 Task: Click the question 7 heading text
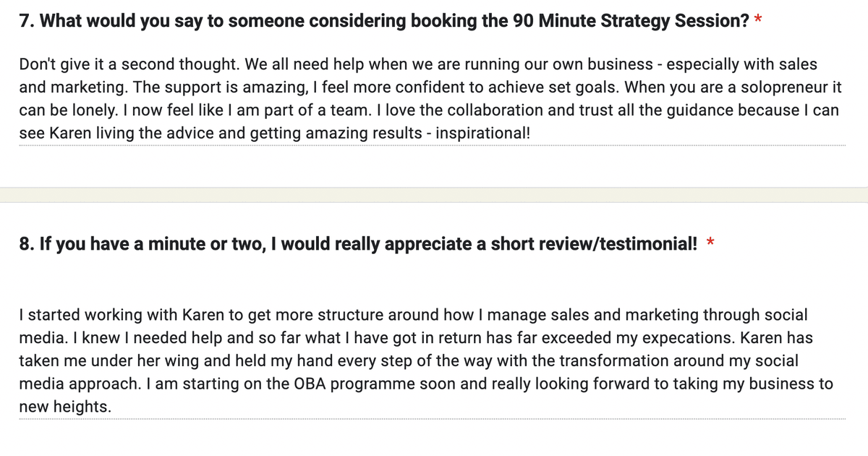coord(383,21)
